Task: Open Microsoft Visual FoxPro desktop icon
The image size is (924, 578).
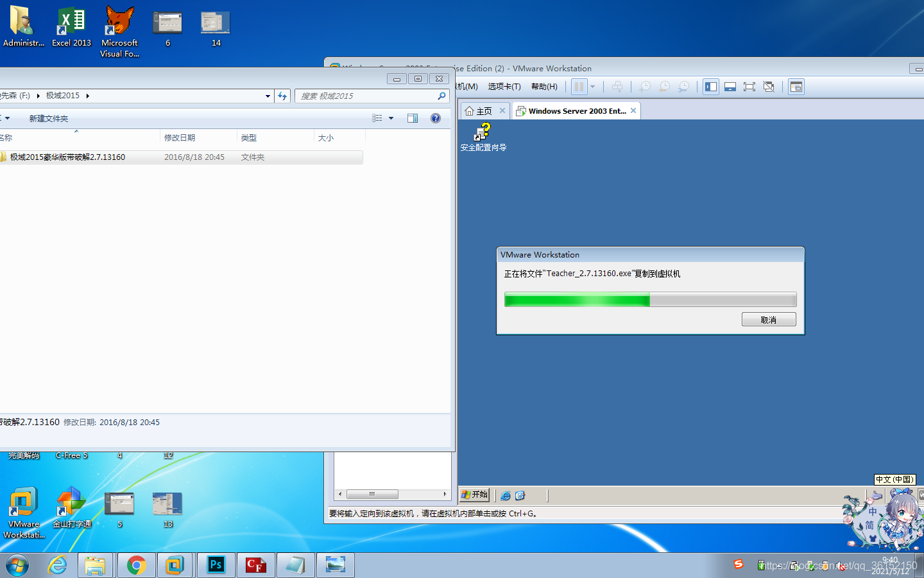Action: coord(119,32)
